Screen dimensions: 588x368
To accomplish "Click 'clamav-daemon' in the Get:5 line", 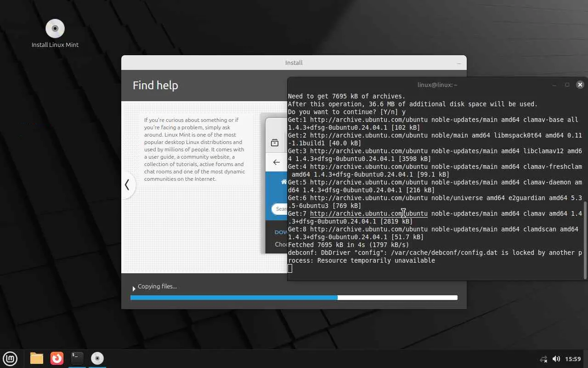I will coord(547,182).
